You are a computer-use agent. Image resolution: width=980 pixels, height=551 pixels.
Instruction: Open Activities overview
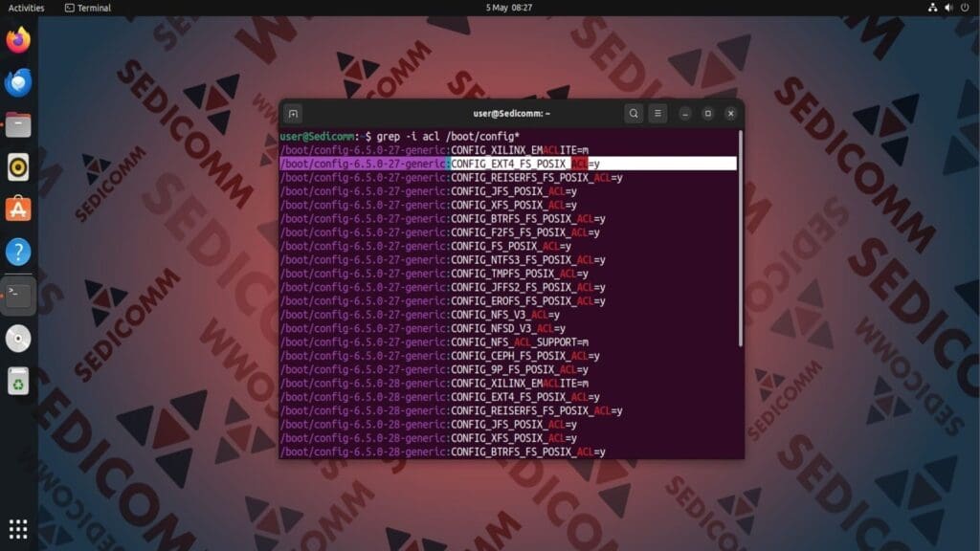coord(26,8)
